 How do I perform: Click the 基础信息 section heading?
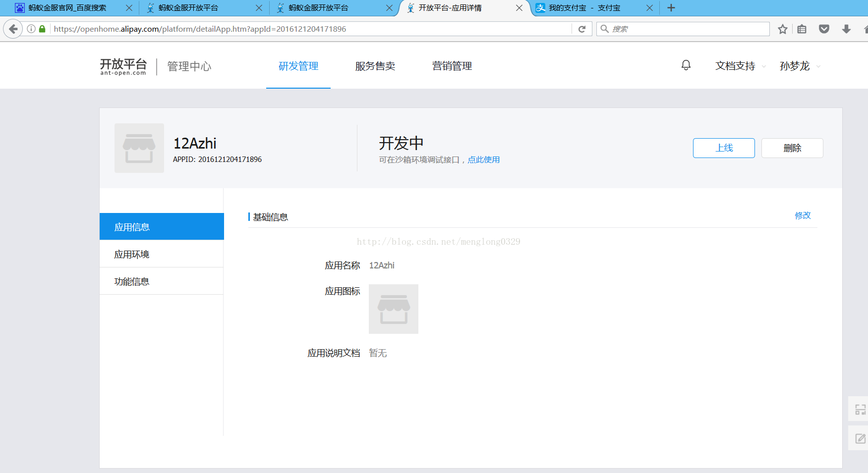(270, 217)
